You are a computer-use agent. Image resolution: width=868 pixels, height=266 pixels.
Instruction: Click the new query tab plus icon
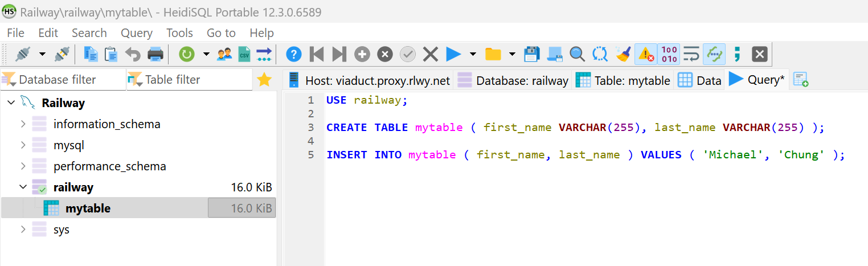click(801, 80)
